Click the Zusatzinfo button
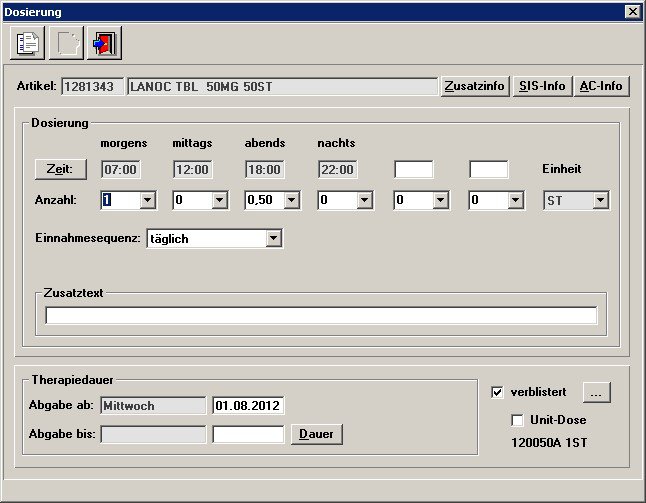The width and height of the screenshot is (646, 503). 475,86
